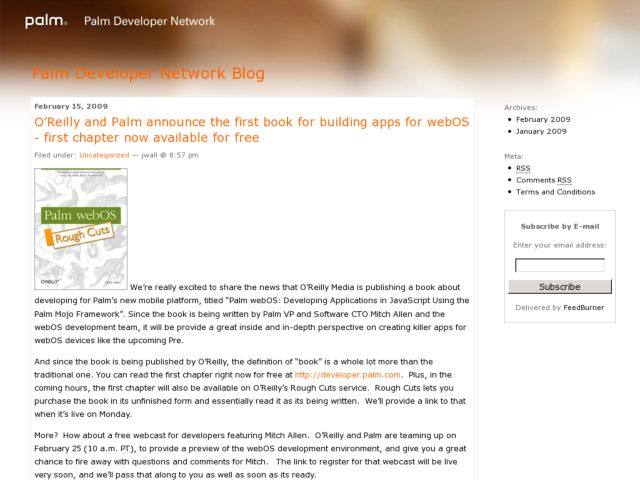Open the January 2009 archive

point(541,131)
